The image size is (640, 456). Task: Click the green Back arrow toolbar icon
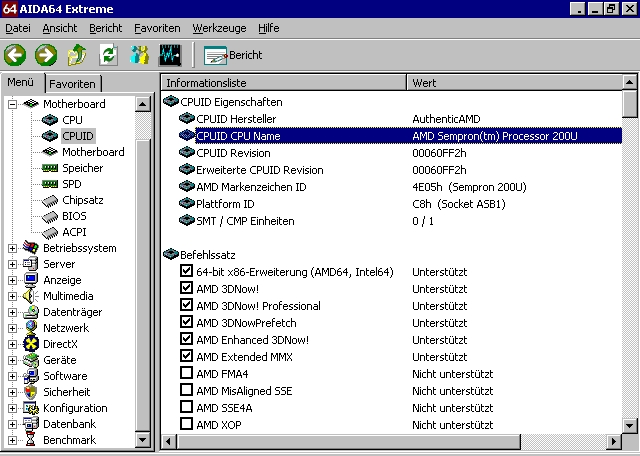coord(15,55)
